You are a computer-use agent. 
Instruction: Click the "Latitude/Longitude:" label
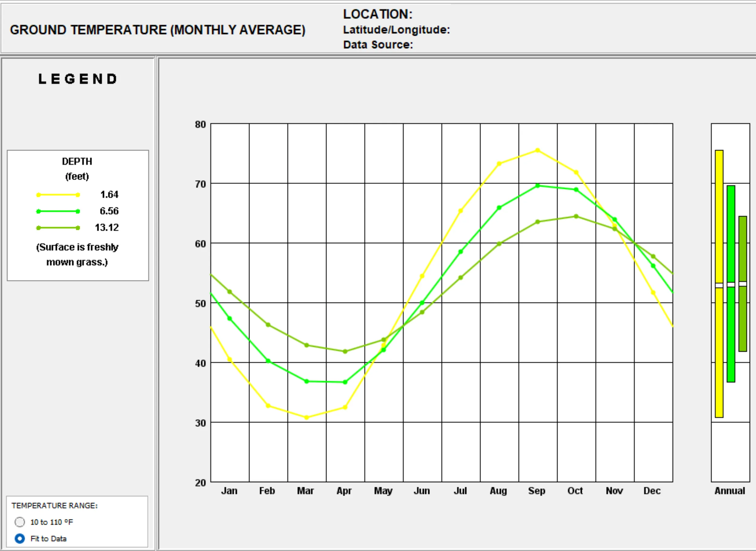pos(396,30)
